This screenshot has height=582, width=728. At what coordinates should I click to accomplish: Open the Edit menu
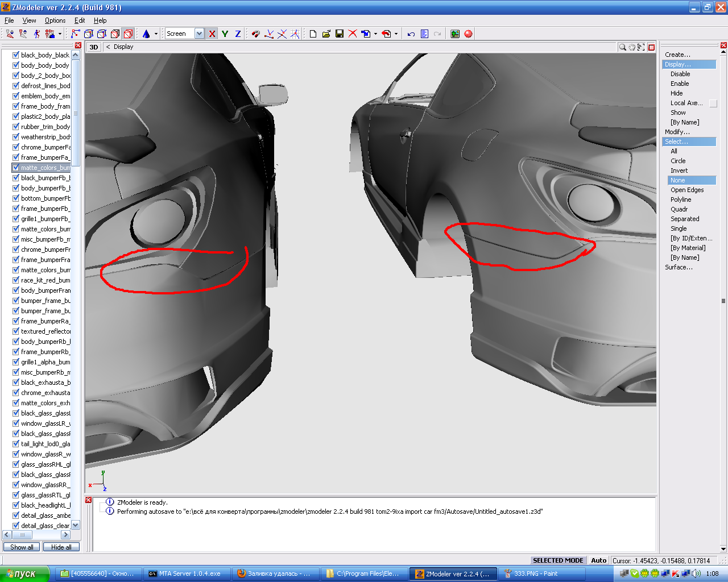coord(80,20)
